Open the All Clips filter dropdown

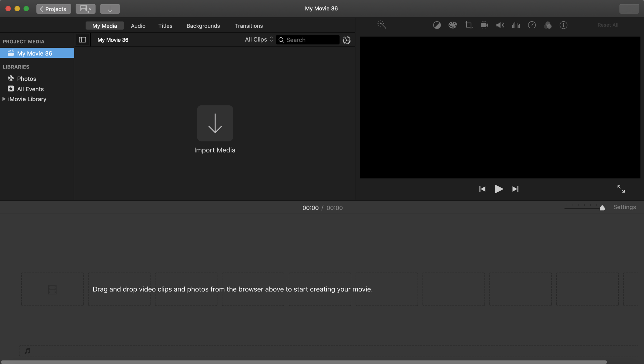click(259, 40)
